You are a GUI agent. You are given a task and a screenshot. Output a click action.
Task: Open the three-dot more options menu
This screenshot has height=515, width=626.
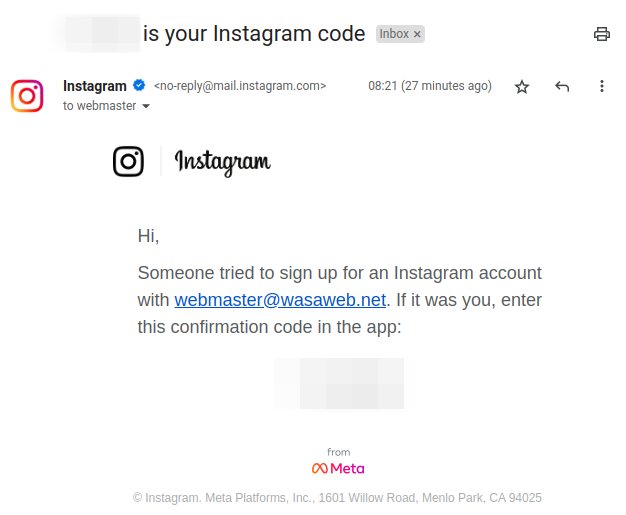(x=602, y=86)
